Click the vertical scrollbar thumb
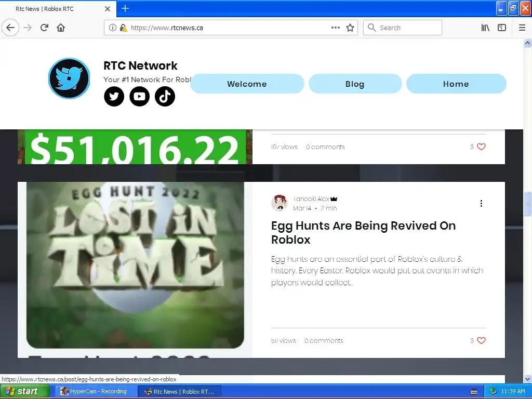 (x=527, y=204)
